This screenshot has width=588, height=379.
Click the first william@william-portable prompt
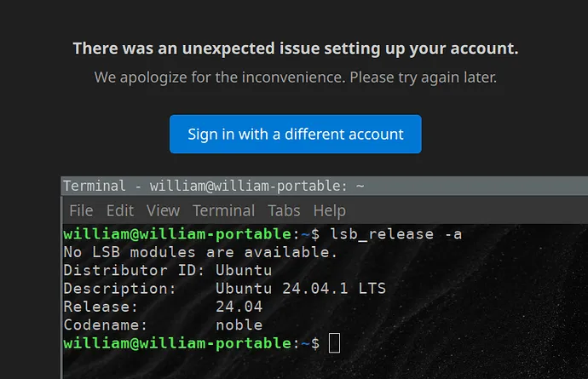tap(177, 233)
